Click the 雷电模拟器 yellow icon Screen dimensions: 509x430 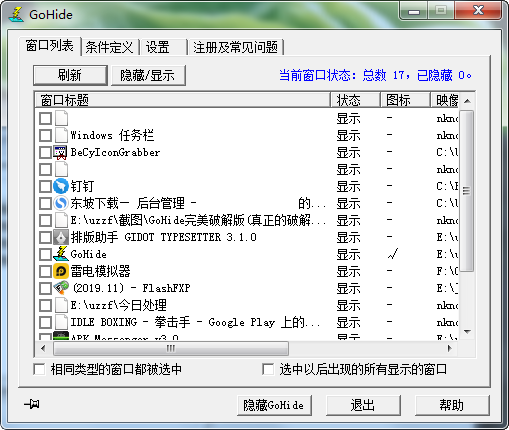coord(61,271)
